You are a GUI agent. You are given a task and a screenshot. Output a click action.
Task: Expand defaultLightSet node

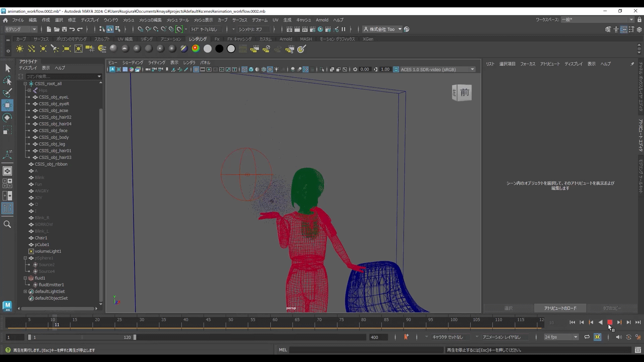(25, 291)
